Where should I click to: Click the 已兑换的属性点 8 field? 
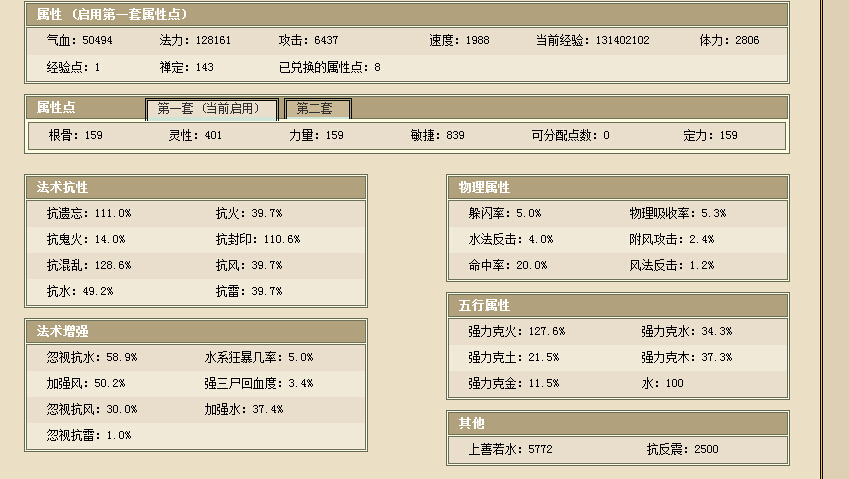(x=329, y=67)
